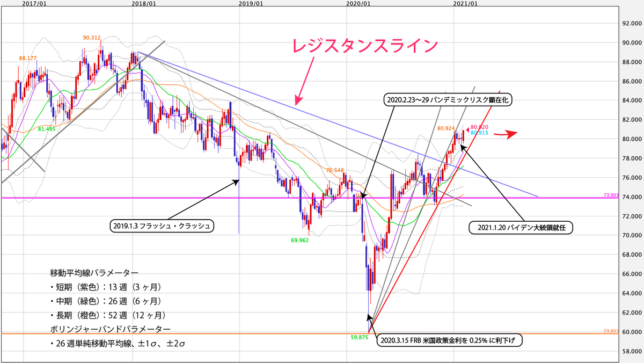Click the orange 59.803 level label
Image resolution: width=644 pixels, height=363 pixels.
point(611,331)
